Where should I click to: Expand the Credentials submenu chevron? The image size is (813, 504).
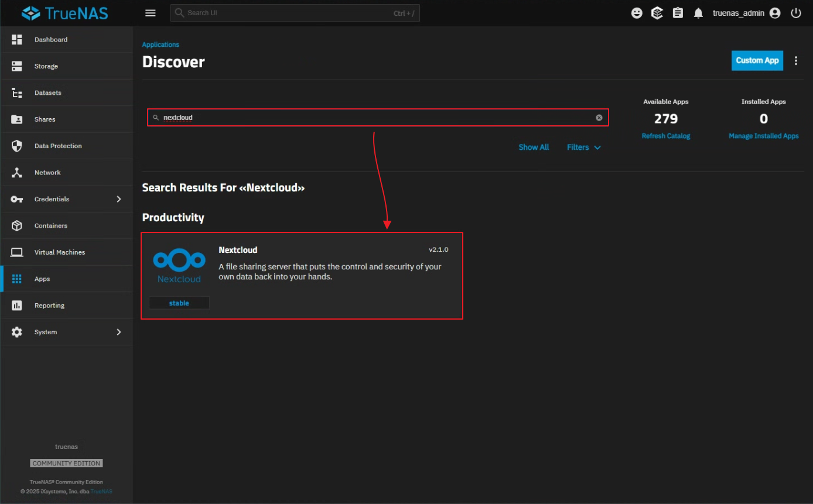(x=119, y=199)
